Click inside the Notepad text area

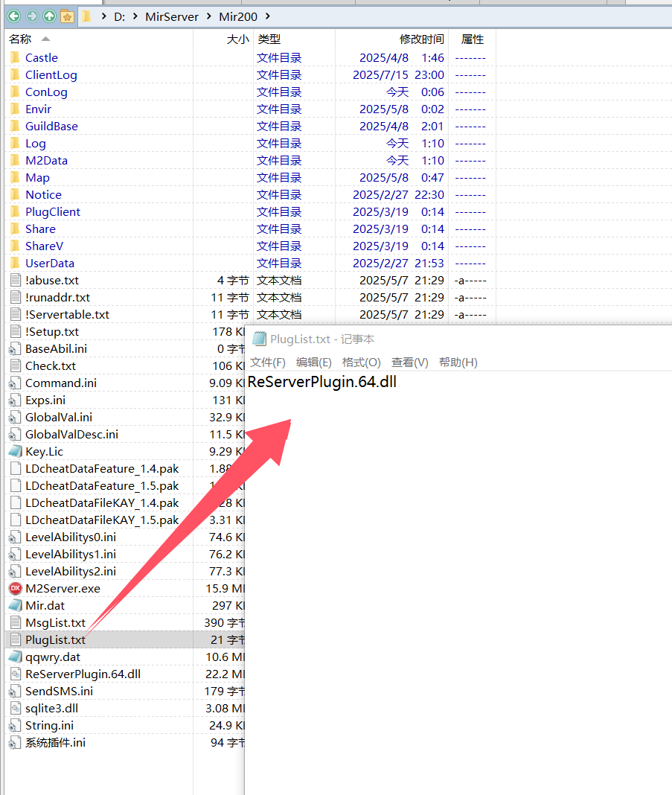coord(458,581)
